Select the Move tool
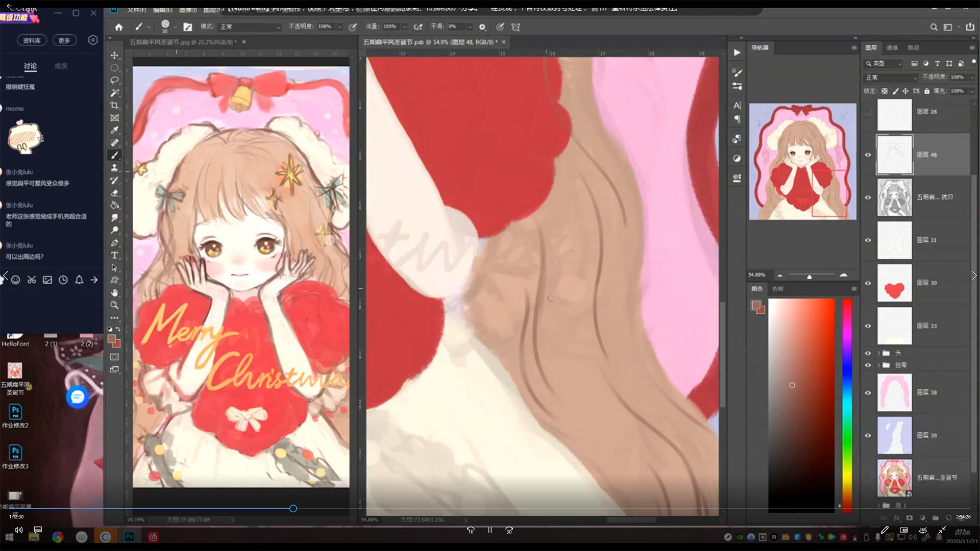The image size is (980, 551). point(114,55)
